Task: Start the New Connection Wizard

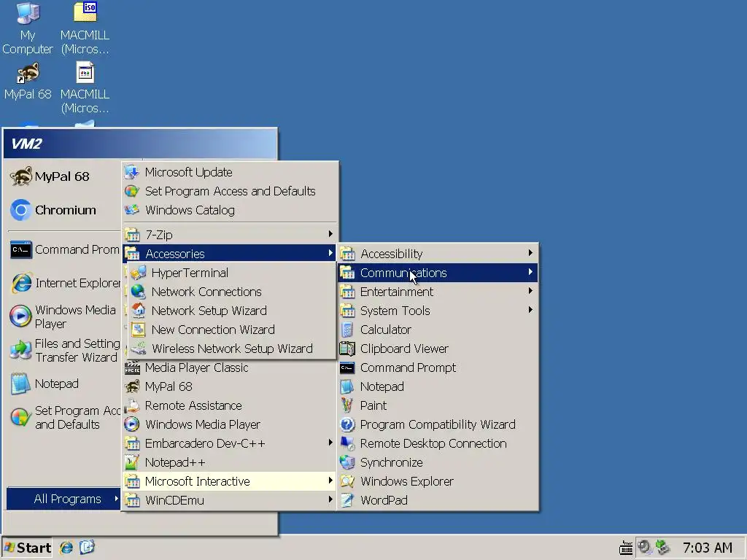Action: pos(231,330)
